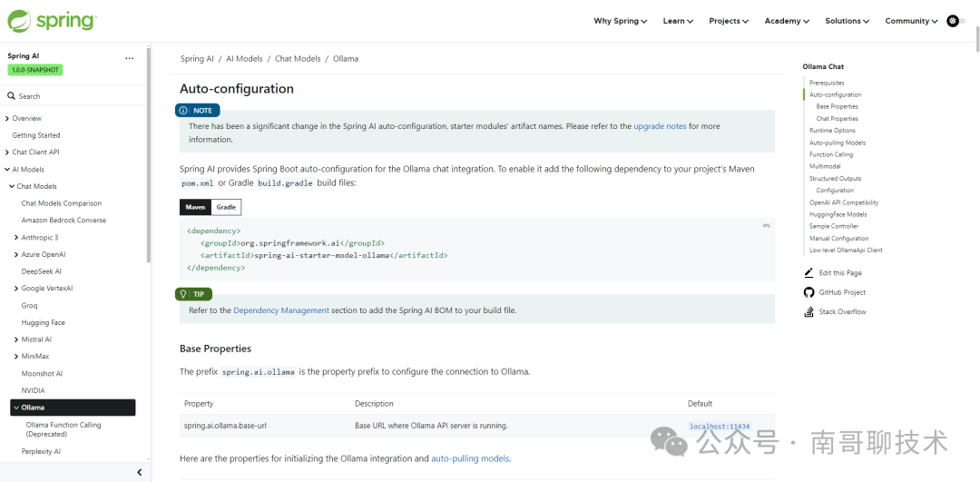Viewport: 980px width, 482px height.
Task: Jump to Runtime Options in outline
Action: tap(832, 131)
